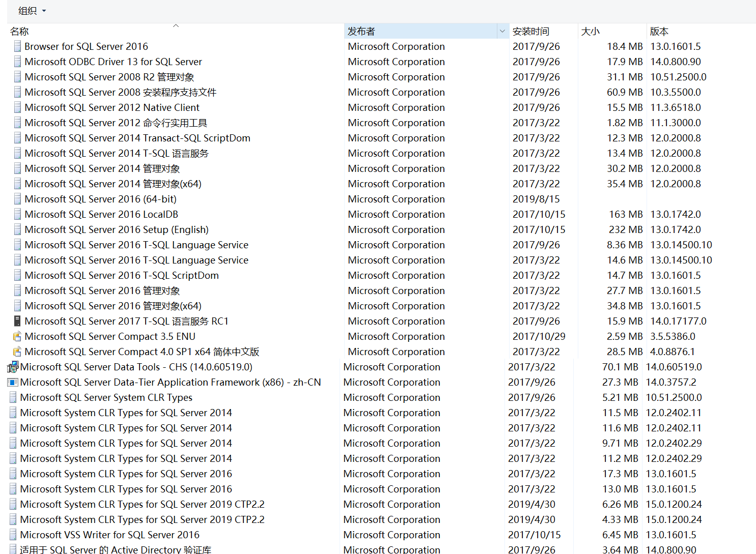
Task: Click the SQL Server 2014 管理对象(x64) icon
Action: (x=17, y=184)
